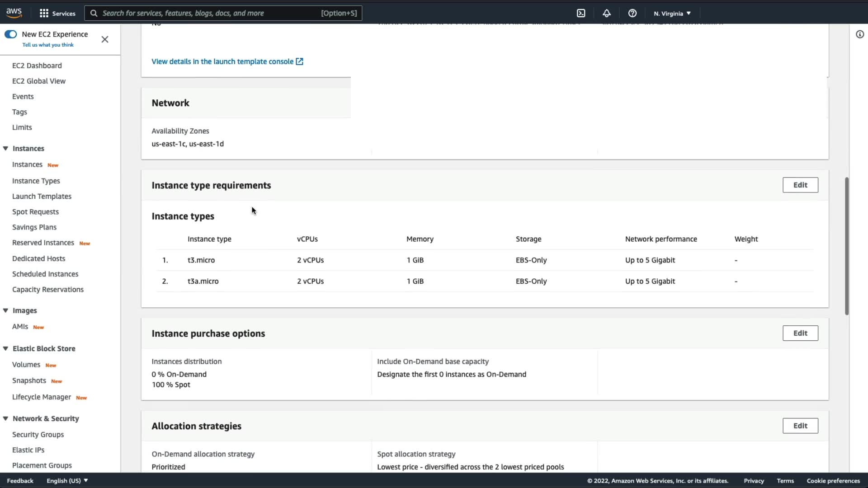868x488 pixels.
Task: Edit Instance type requirements
Action: (x=800, y=185)
